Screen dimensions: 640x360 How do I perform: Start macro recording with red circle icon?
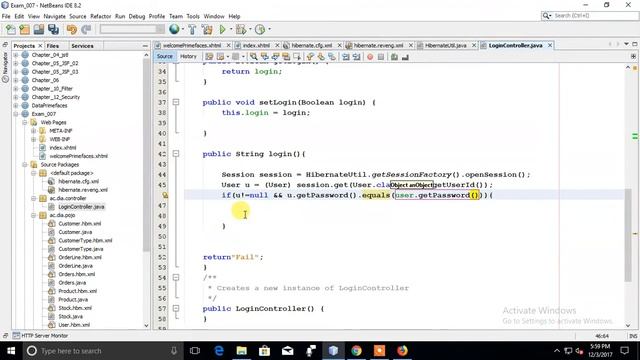pos(370,57)
